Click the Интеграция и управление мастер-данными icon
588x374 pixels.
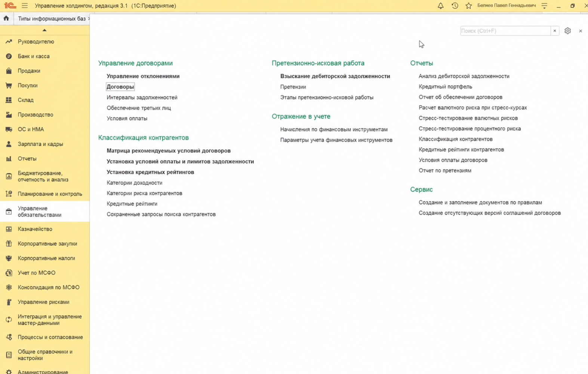[x=9, y=320]
